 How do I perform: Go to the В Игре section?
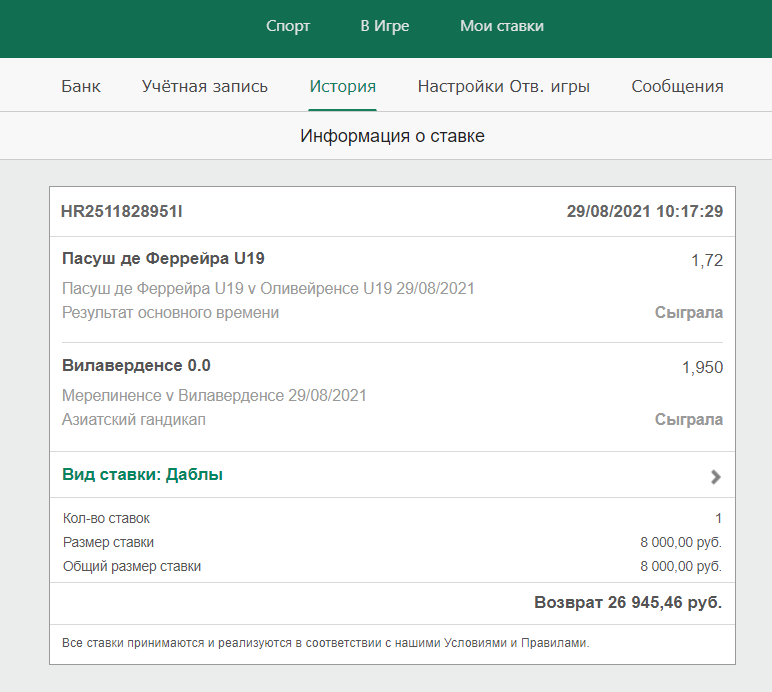tap(385, 26)
